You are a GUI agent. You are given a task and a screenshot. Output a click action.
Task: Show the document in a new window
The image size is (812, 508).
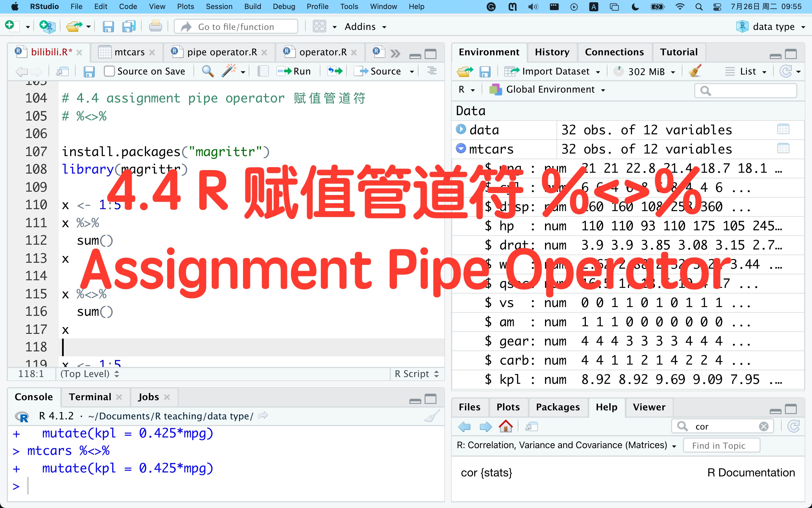pos(62,71)
